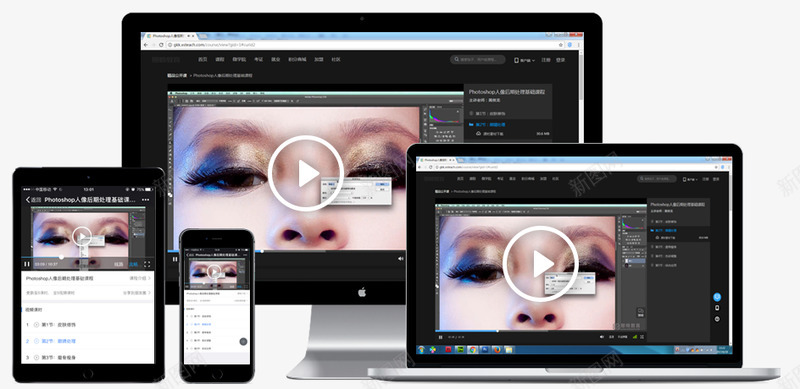The width and height of the screenshot is (800, 389).
Task: Mute the volume in the iMac video player
Action: pyautogui.click(x=401, y=259)
